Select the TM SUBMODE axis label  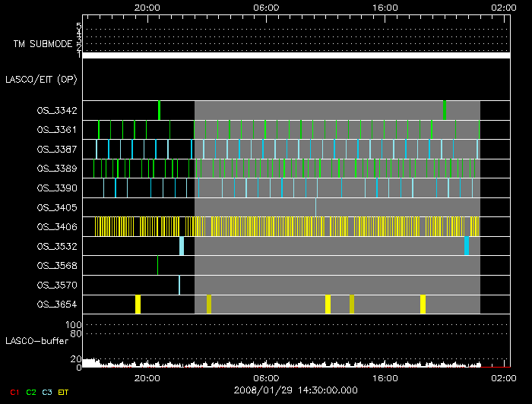coord(43,44)
